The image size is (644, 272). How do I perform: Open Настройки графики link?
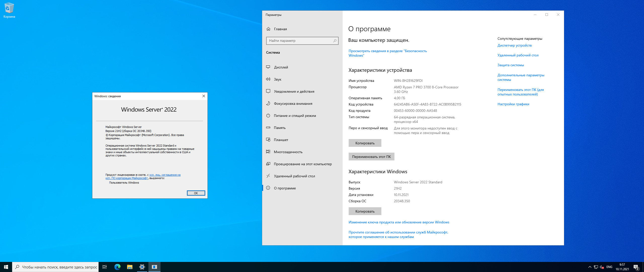513,104
